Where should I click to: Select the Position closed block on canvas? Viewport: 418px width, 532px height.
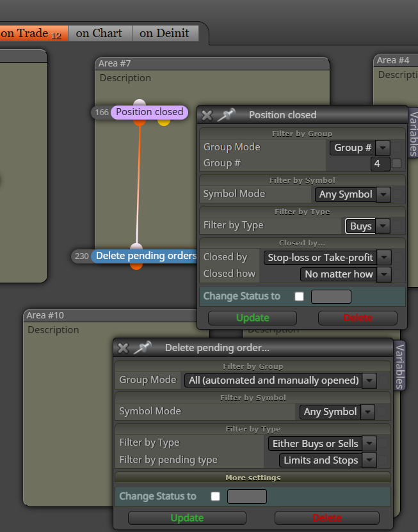coord(149,112)
